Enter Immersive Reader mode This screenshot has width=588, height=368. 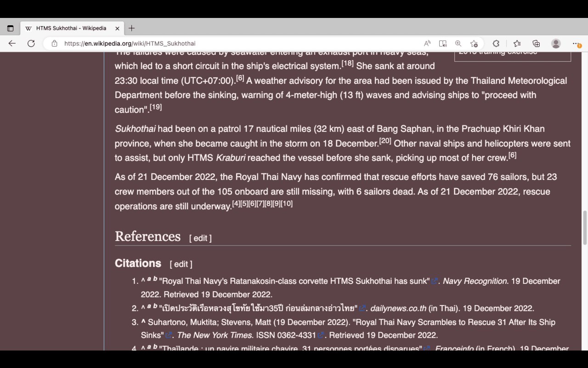coord(443,43)
